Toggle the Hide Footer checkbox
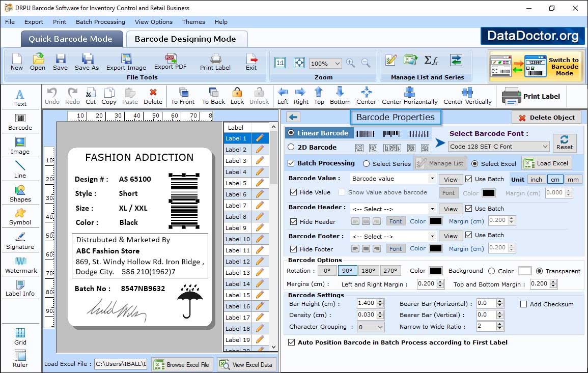The image size is (588, 373). tap(294, 249)
